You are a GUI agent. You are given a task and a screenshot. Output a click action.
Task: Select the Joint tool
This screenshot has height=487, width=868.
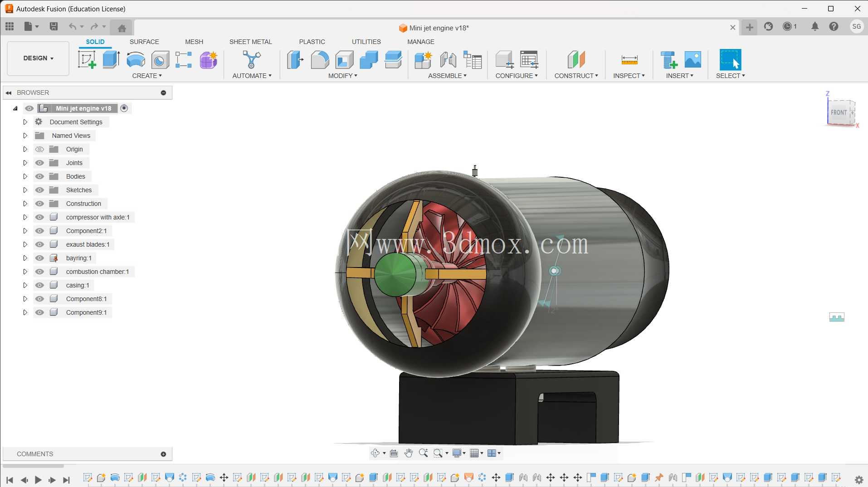[448, 59]
